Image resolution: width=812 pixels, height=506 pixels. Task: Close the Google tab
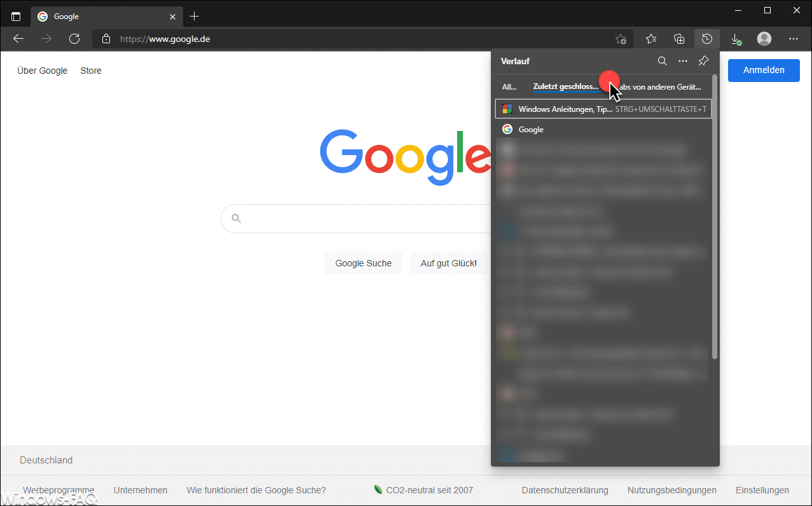[172, 17]
